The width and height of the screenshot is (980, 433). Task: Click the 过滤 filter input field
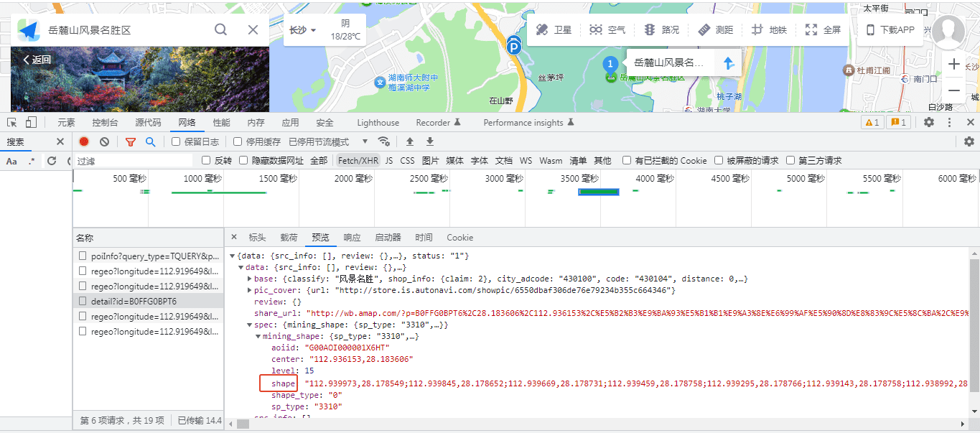pyautogui.click(x=134, y=161)
